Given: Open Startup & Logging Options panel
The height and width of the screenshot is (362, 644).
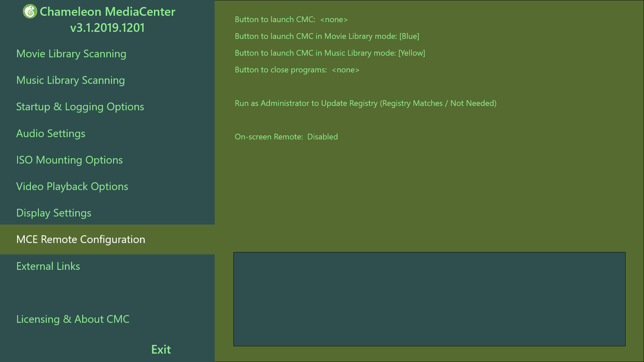Looking at the screenshot, I should pos(80,106).
